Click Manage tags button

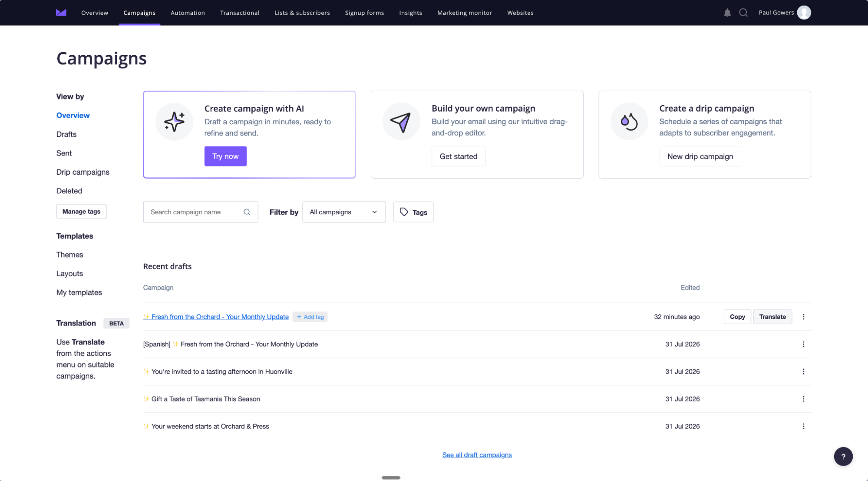tap(81, 212)
